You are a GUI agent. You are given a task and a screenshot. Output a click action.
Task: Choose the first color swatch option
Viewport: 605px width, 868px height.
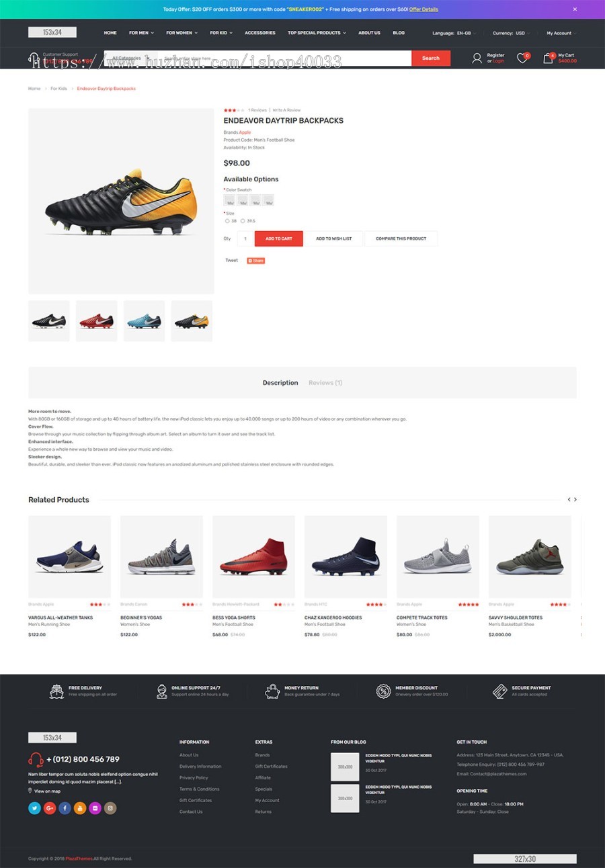tap(229, 200)
